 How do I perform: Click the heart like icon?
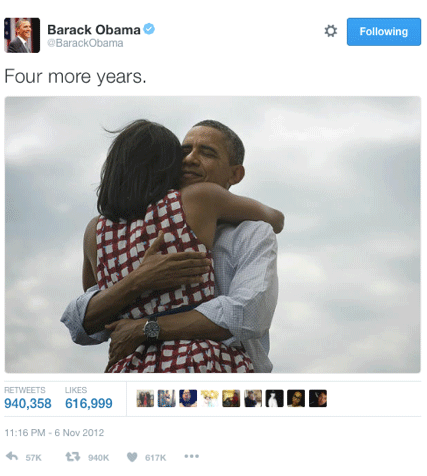tap(132, 457)
